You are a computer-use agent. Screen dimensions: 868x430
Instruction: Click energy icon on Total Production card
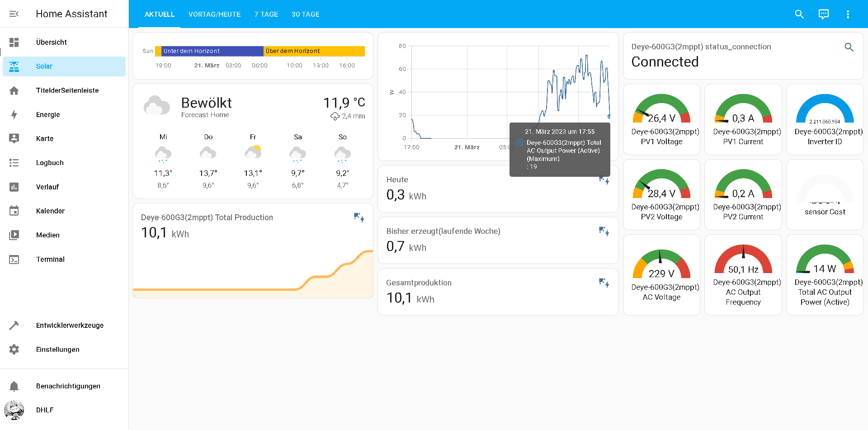(359, 218)
